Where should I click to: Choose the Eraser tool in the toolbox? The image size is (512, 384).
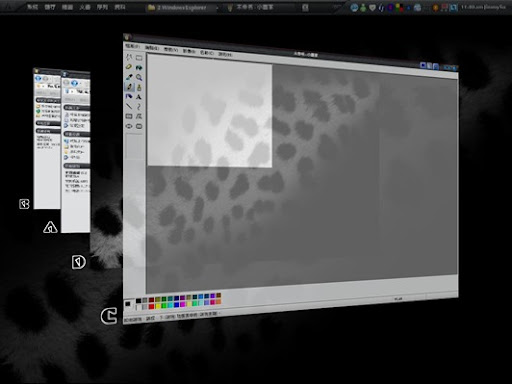pyautogui.click(x=129, y=67)
